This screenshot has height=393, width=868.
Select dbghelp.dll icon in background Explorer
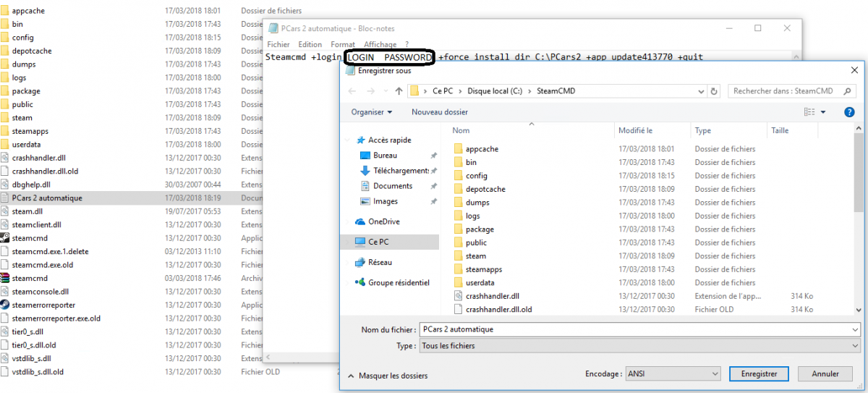4,185
